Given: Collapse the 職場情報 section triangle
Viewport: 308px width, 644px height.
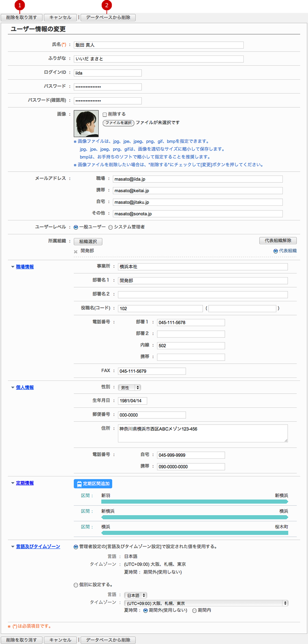Looking at the screenshot, I should [13, 267].
